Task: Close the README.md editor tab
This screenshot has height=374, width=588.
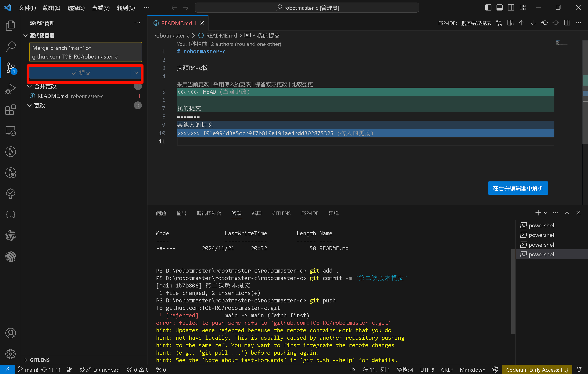Action: 203,23
